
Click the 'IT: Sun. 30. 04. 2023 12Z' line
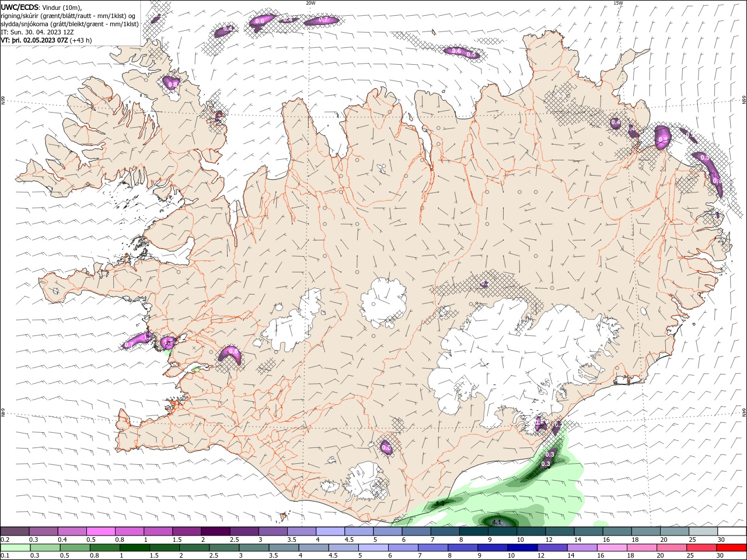tap(37, 32)
